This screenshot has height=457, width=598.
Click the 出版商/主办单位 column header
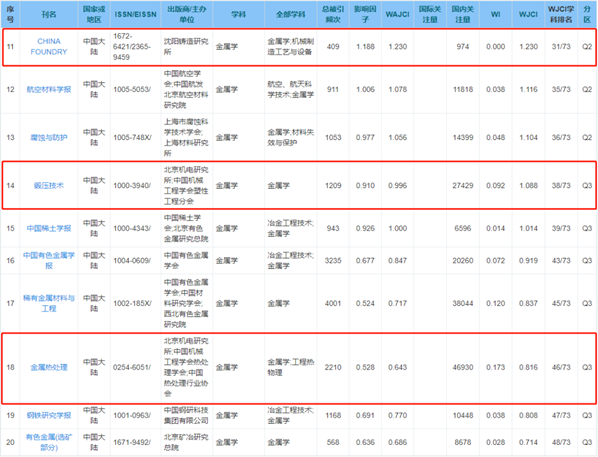tap(186, 14)
